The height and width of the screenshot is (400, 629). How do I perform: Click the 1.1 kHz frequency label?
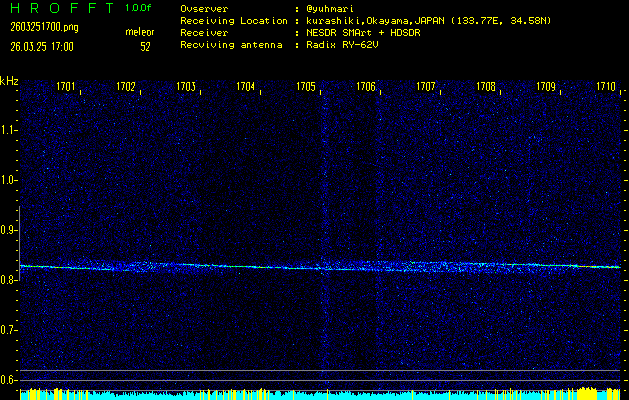[7, 130]
